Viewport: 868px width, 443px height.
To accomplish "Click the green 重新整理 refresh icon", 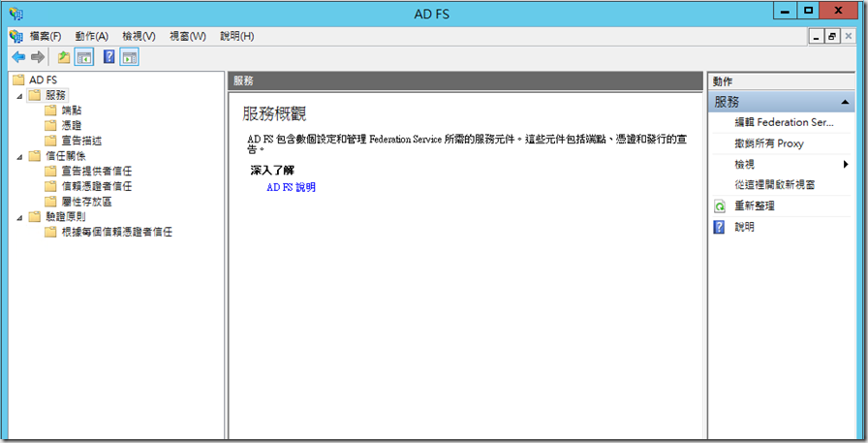I will (x=720, y=206).
